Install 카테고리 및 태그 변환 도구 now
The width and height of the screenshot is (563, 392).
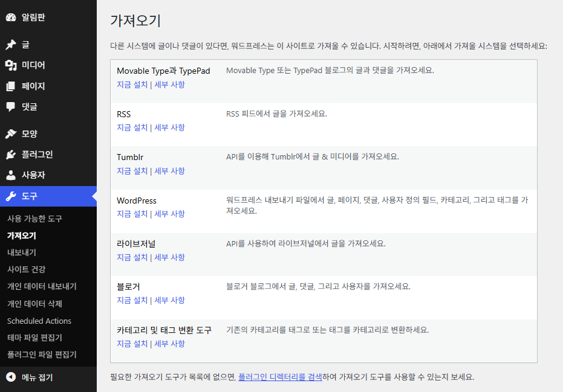click(132, 344)
